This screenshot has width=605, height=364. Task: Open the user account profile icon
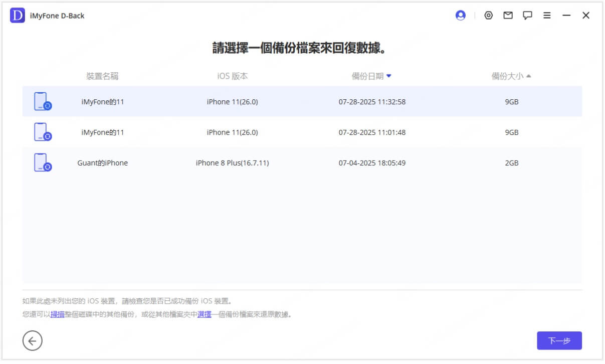[x=460, y=15]
